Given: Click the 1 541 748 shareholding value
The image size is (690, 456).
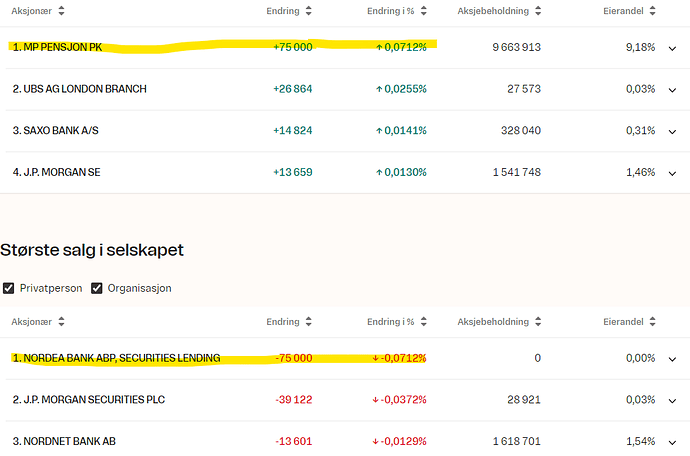Looking at the screenshot, I should pyautogui.click(x=517, y=172).
